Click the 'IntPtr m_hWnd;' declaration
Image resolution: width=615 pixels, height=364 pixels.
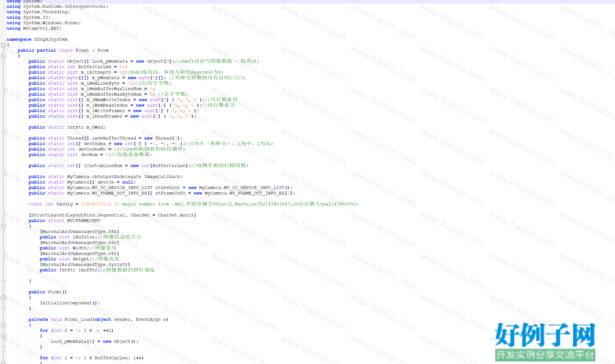(x=86, y=127)
